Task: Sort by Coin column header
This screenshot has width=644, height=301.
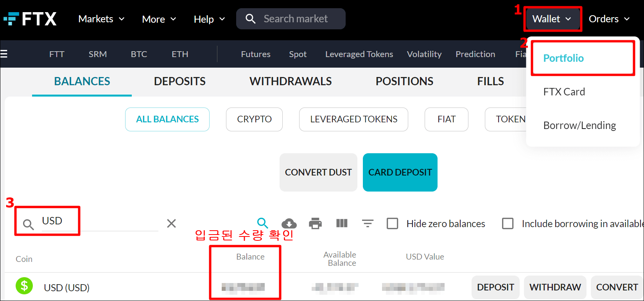Action: 24,259
